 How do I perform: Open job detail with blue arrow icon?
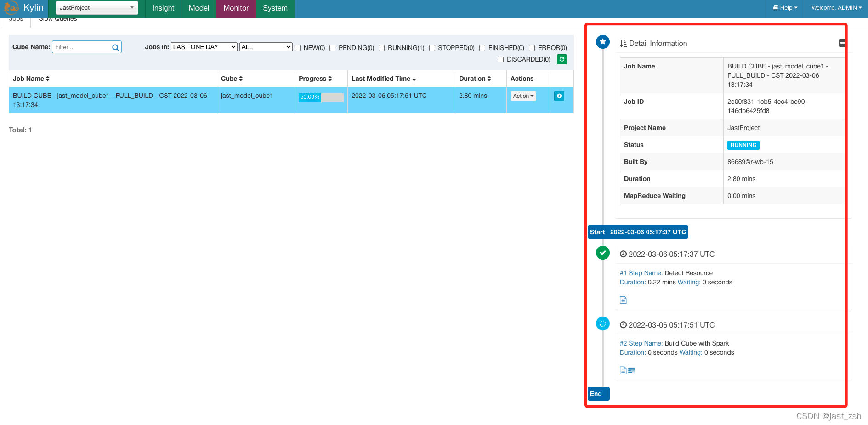559,96
